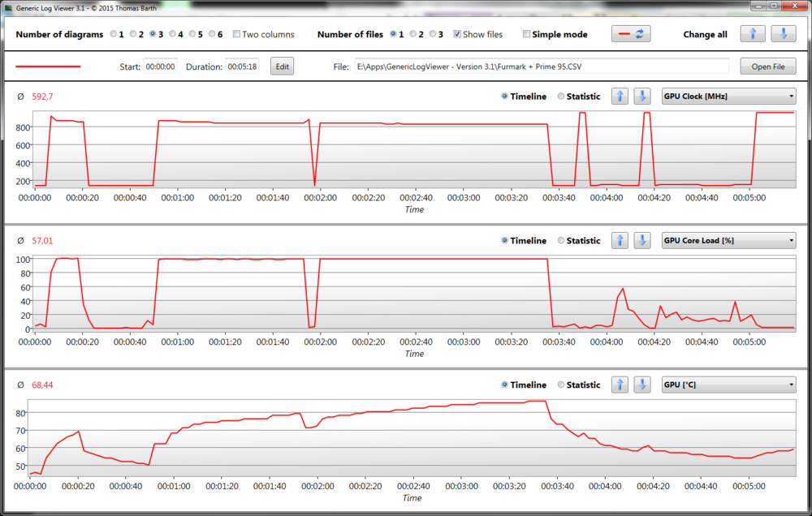Enable the Two columns checkbox
This screenshot has width=812, height=516.
tap(236, 35)
